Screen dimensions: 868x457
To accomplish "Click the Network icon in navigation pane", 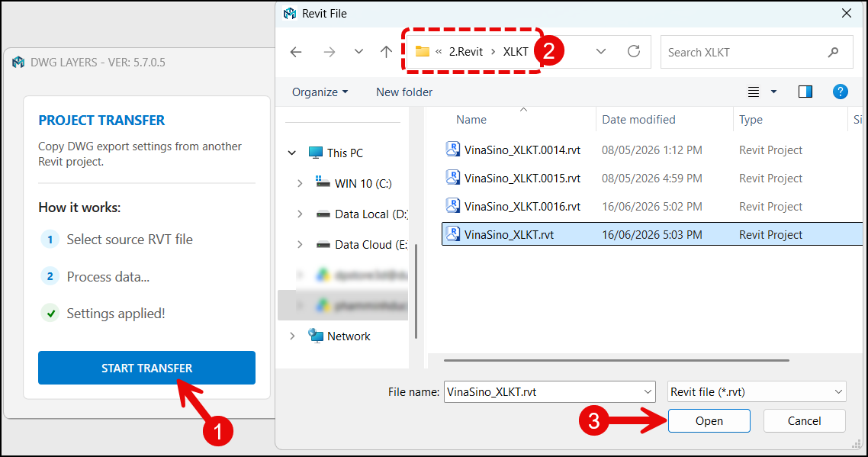I will [x=316, y=336].
